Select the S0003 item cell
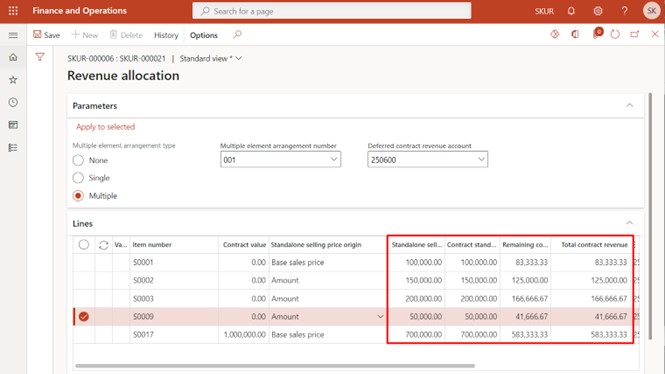This screenshot has width=665, height=374. tap(174, 299)
